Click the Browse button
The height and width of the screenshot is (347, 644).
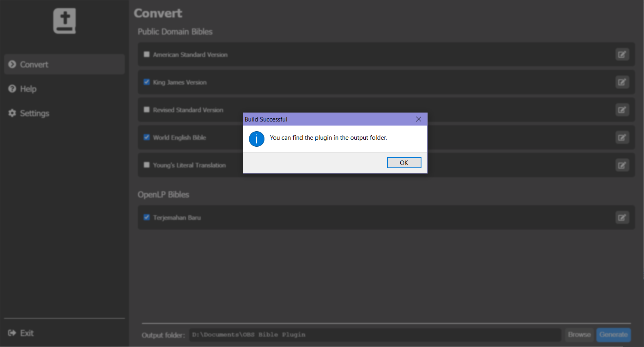pos(579,335)
